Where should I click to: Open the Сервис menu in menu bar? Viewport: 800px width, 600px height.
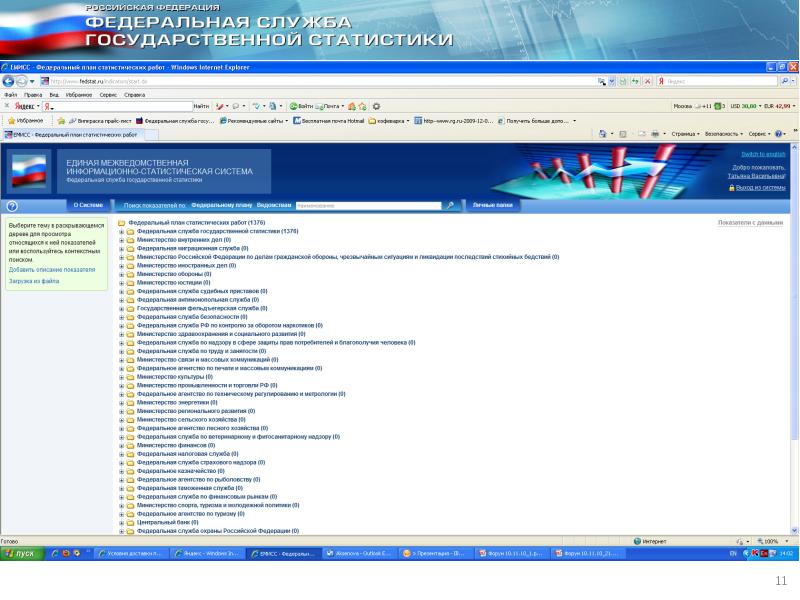107,94
